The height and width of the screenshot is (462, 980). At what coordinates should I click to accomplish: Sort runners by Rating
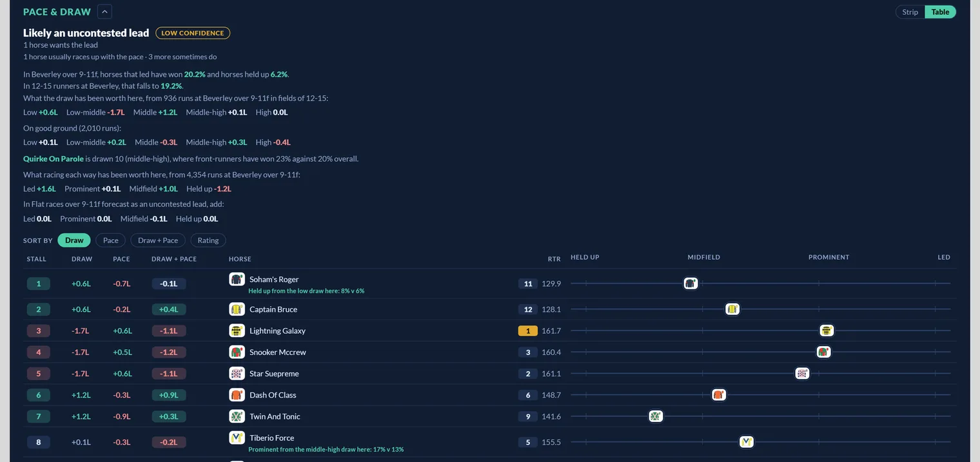[208, 240]
